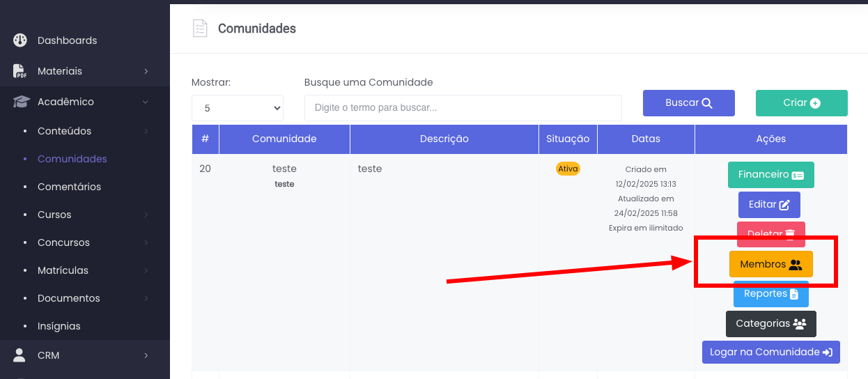Screen dimensions: 868x379
Task: Select Comunidades in the sidebar menu
Action: (x=72, y=159)
